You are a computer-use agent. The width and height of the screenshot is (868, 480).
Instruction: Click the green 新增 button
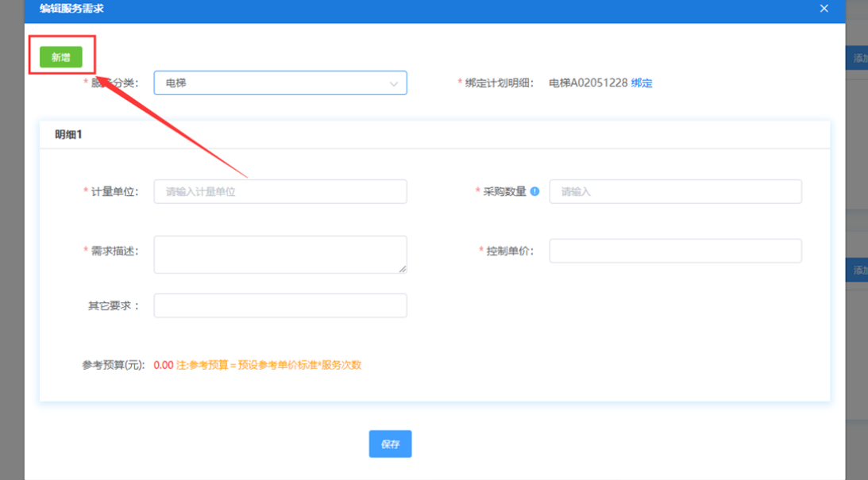pyautogui.click(x=61, y=57)
